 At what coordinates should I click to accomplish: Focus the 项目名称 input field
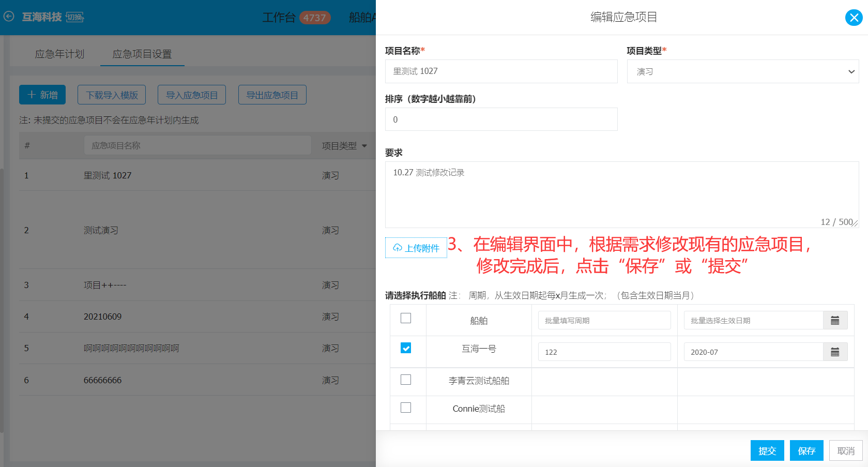[x=501, y=71]
